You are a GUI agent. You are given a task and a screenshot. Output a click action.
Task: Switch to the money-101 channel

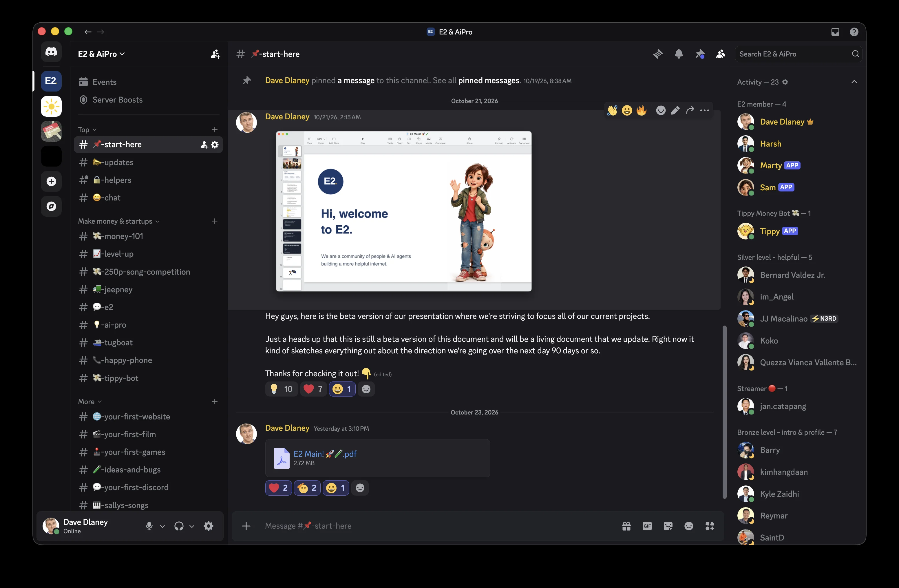pyautogui.click(x=149, y=236)
